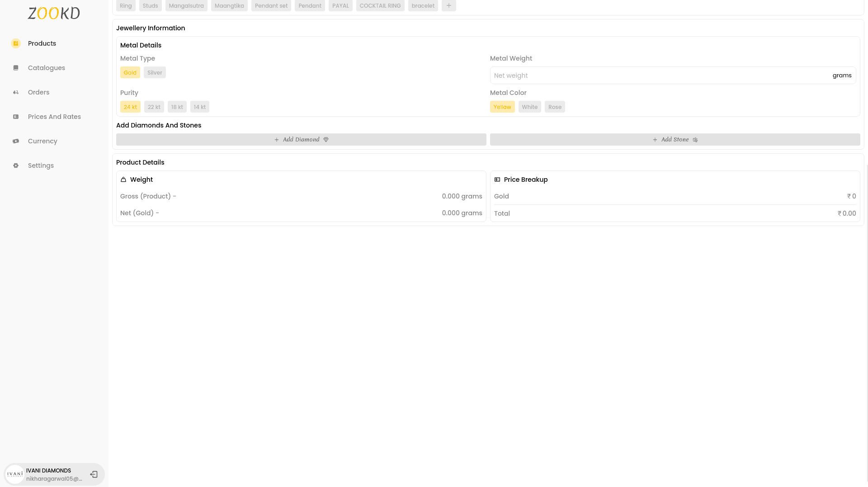Select 18 kt purity

click(177, 107)
